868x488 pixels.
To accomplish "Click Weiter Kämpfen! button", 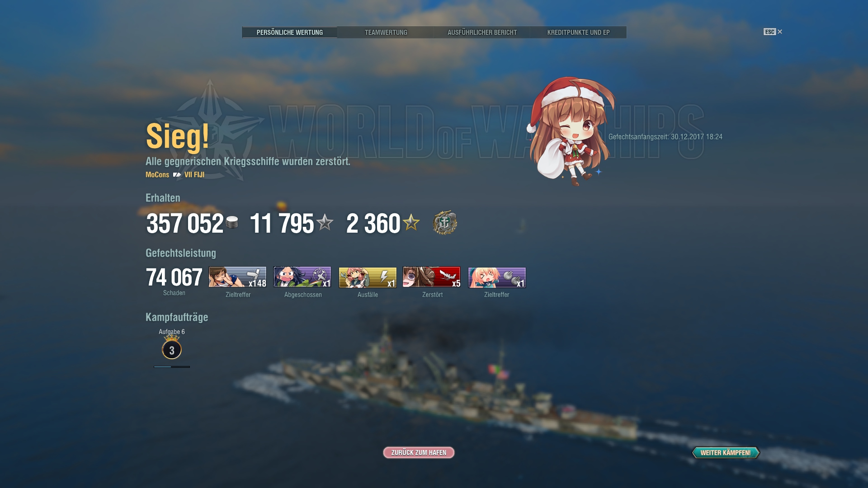I will tap(726, 452).
